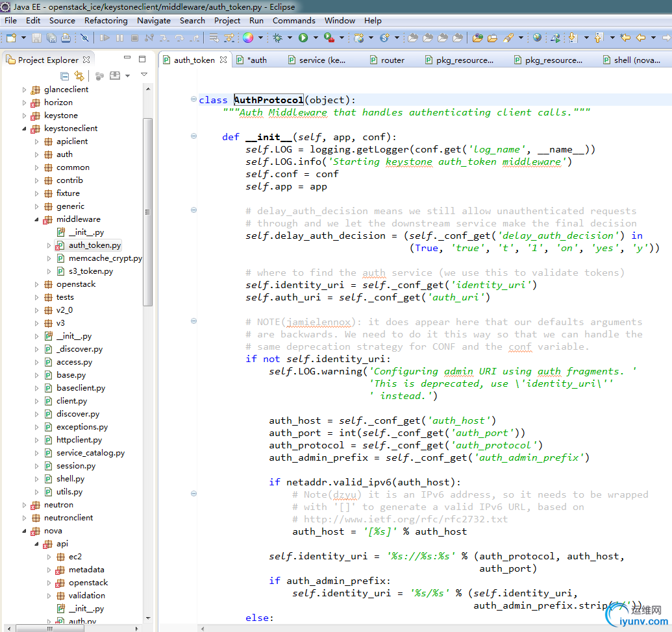The width and height of the screenshot is (672, 632).
Task: Open the Run configurations dropdown arrow
Action: (x=316, y=38)
